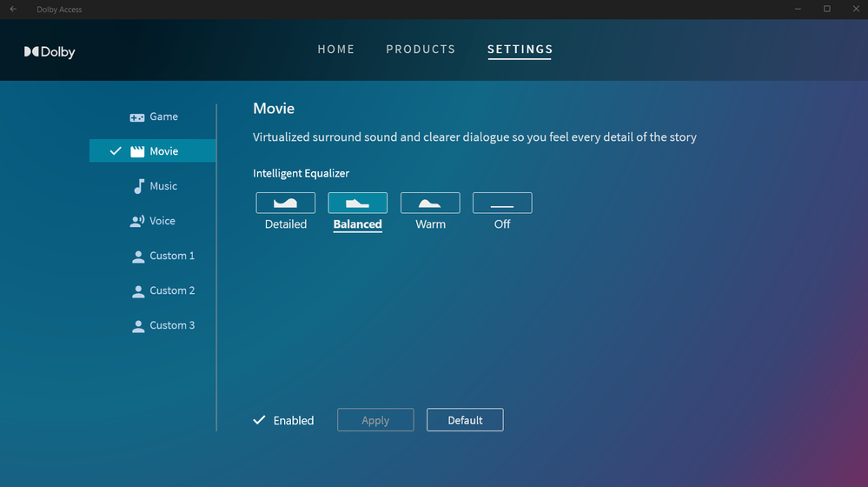The image size is (868, 487).
Task: Open the Custom 1 profile label
Action: tap(172, 256)
